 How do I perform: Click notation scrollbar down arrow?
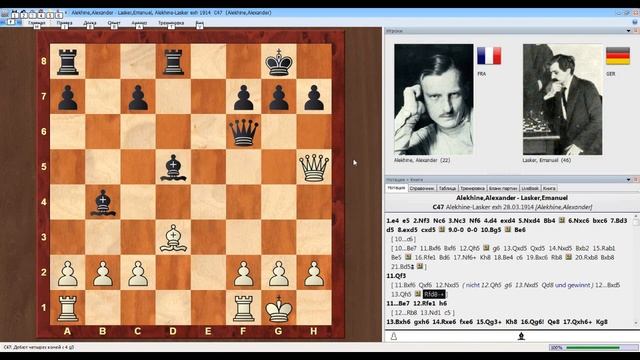pos(636,323)
